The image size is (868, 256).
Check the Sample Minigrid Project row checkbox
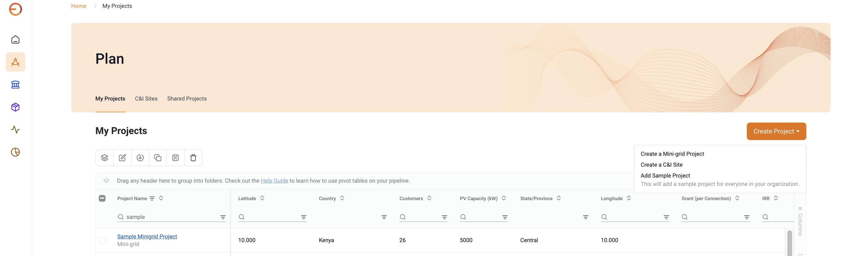click(103, 241)
